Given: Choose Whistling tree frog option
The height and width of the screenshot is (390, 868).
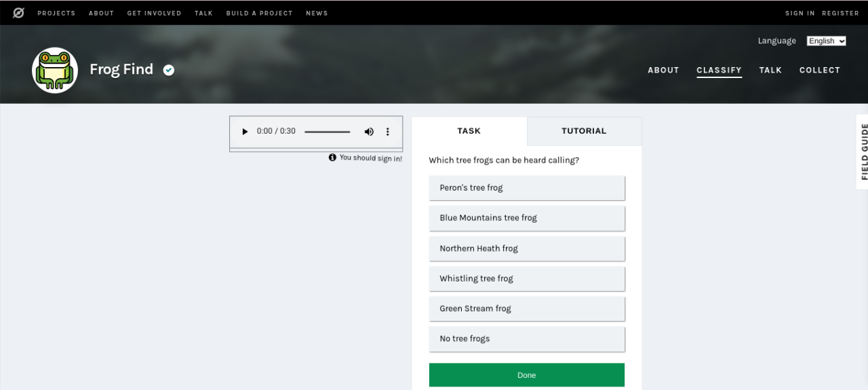Looking at the screenshot, I should [x=527, y=278].
